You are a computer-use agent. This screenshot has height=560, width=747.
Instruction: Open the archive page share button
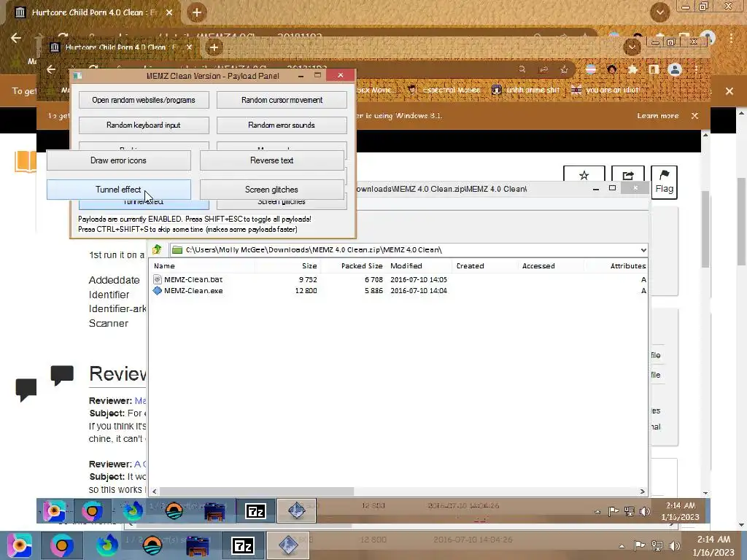click(x=627, y=176)
